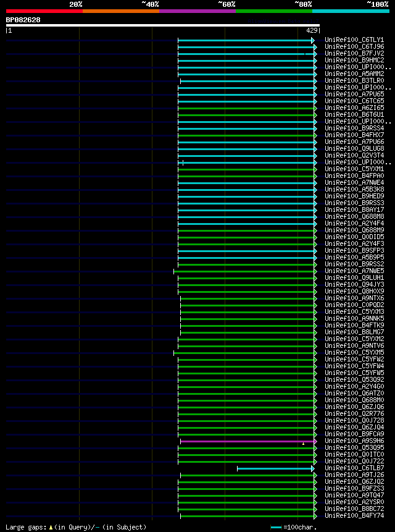Click hit label UniRef100_Q9LUG8
The width and height of the screenshot is (395, 532).
pos(354,149)
